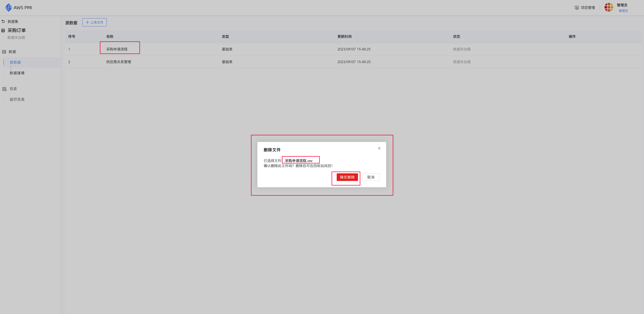Click the 上传文件 button

tap(95, 22)
